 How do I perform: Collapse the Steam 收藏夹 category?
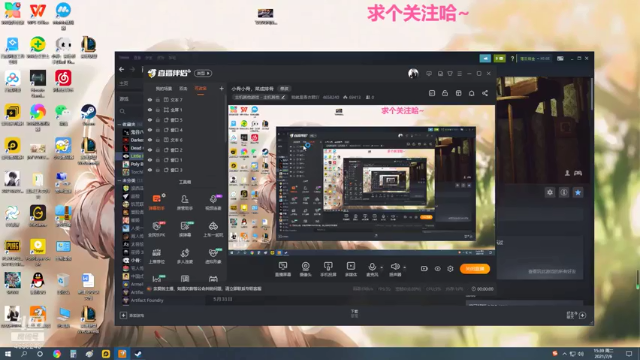tap(119, 124)
